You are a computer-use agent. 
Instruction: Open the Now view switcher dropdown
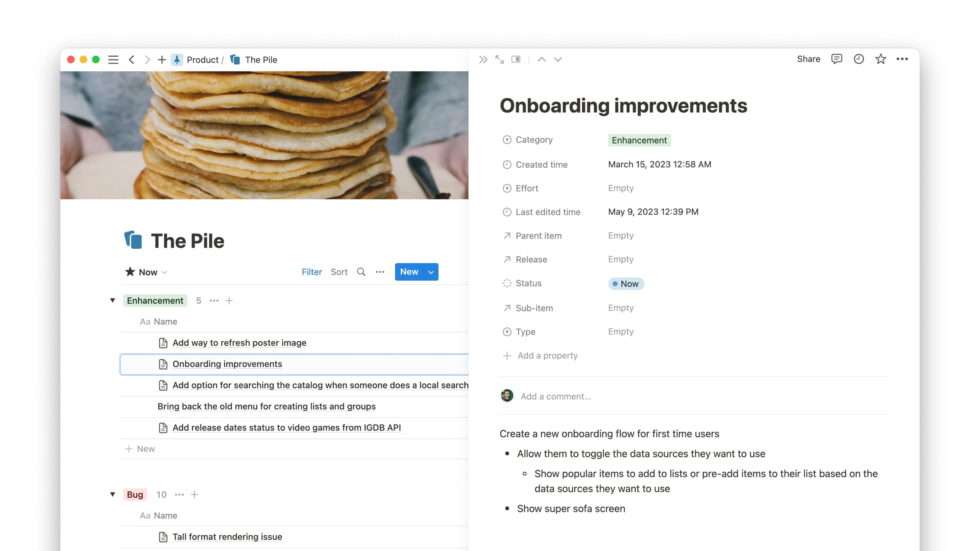(147, 272)
